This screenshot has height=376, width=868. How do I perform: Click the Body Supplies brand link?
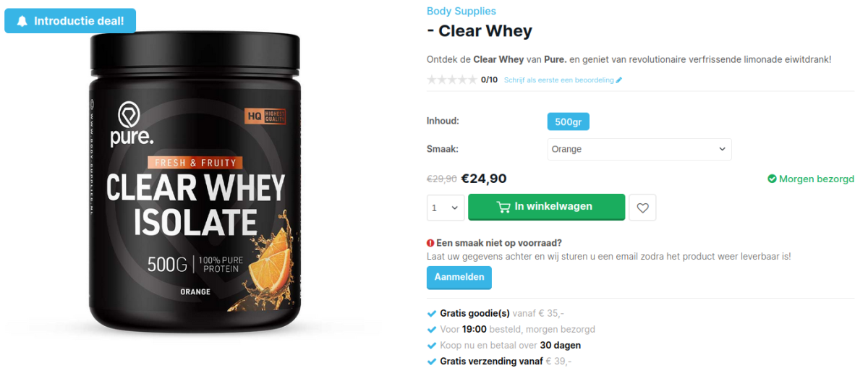pyautogui.click(x=461, y=11)
